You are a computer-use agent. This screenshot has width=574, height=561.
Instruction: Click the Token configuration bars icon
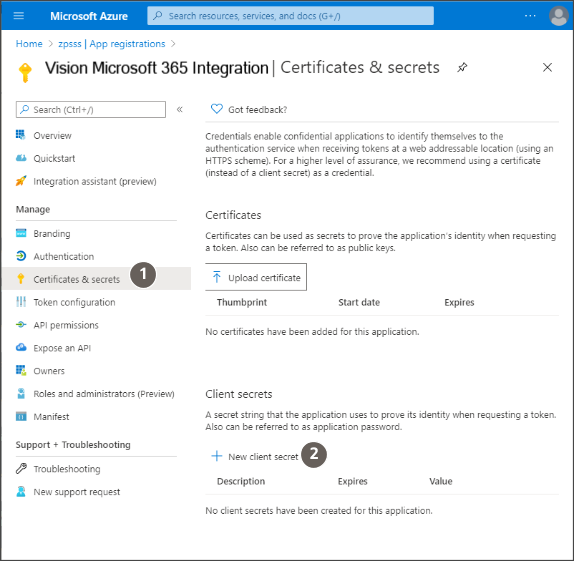pyautogui.click(x=21, y=302)
